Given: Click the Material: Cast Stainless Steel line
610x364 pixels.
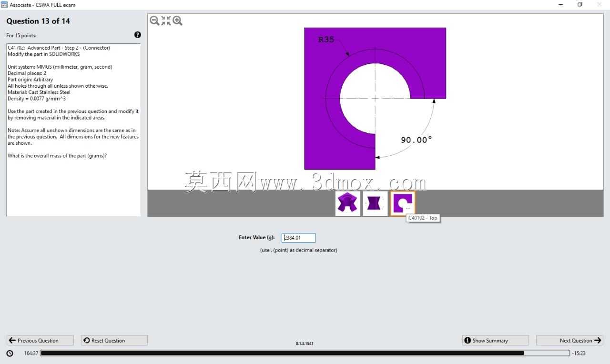Looking at the screenshot, I should click(x=39, y=92).
